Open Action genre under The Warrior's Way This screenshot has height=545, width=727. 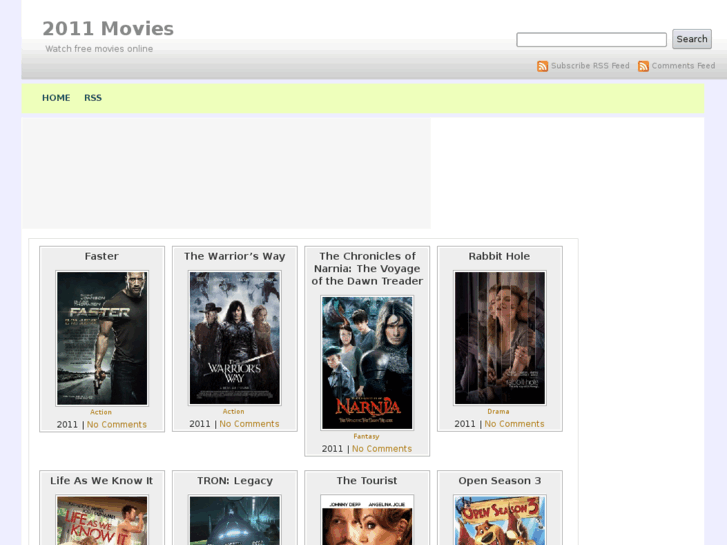point(233,411)
